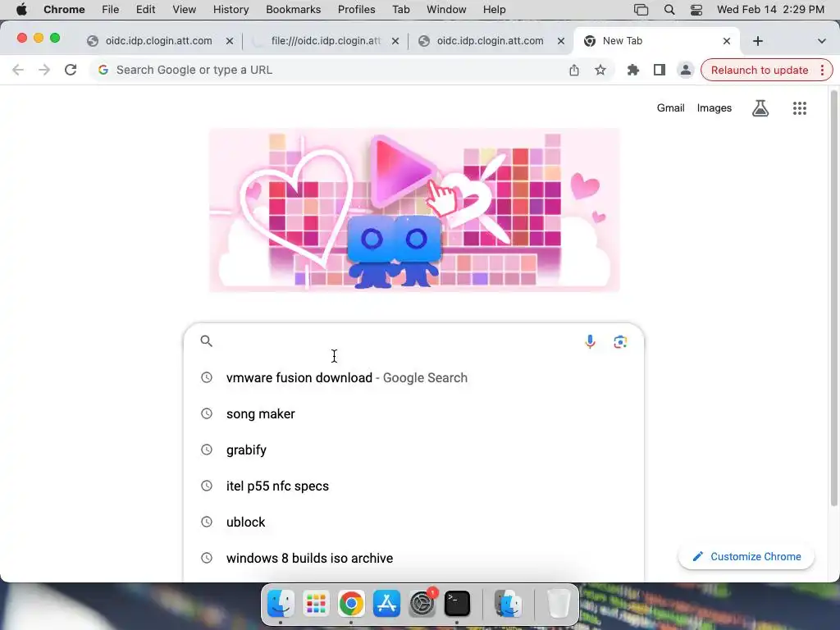Open Trash from the Dock
Image resolution: width=840 pixels, height=630 pixels.
tap(558, 604)
